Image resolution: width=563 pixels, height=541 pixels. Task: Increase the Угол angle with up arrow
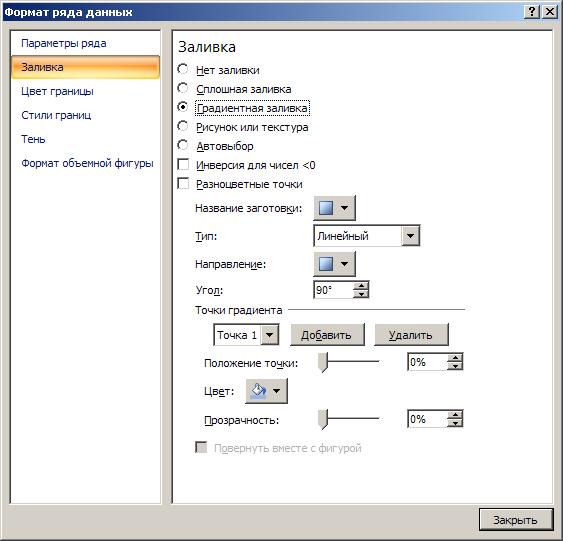[x=361, y=286]
